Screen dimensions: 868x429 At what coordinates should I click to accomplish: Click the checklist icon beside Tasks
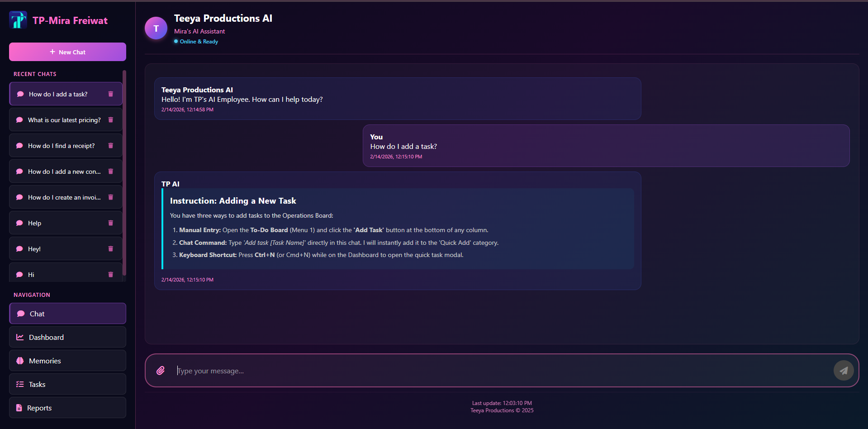click(x=20, y=384)
